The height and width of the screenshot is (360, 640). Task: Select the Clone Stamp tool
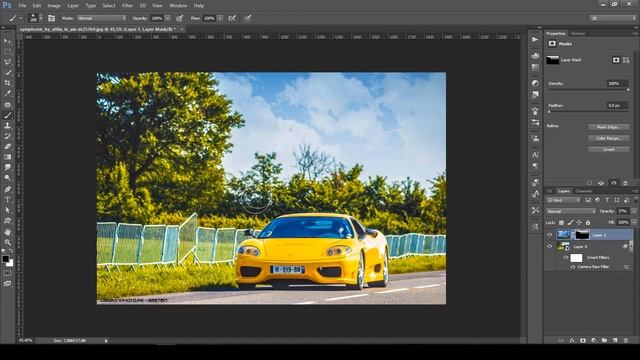point(7,126)
